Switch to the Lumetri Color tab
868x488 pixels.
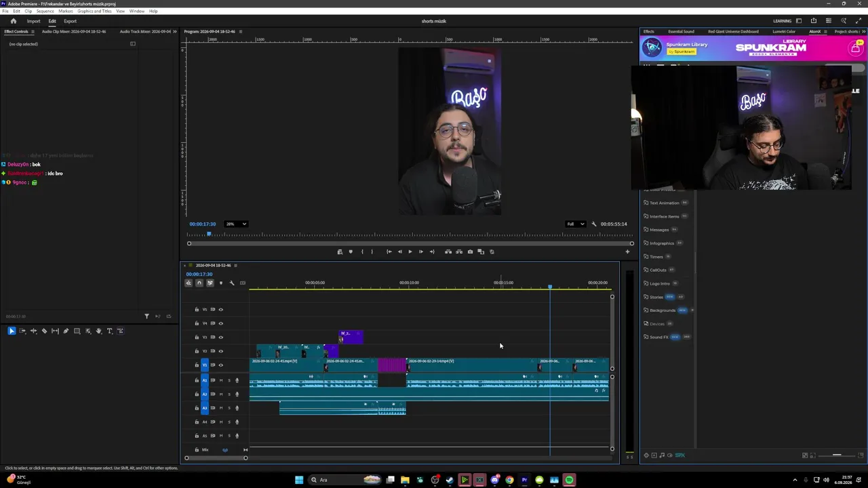coord(783,31)
